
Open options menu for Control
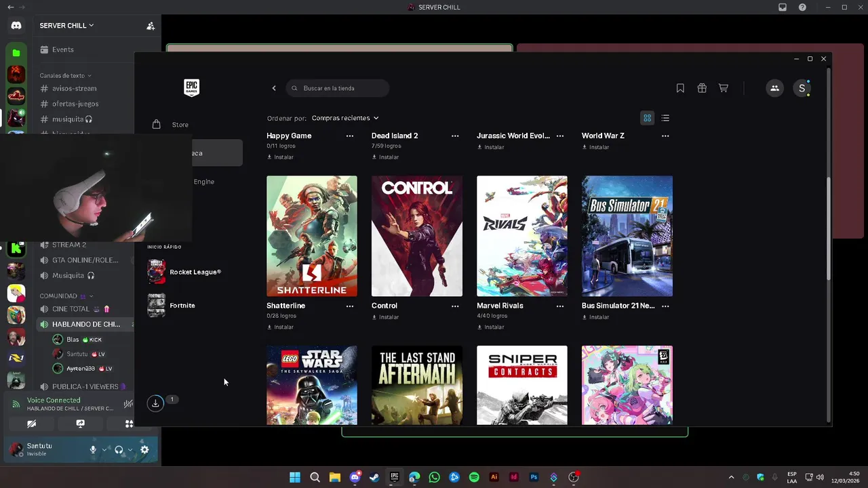pos(455,306)
